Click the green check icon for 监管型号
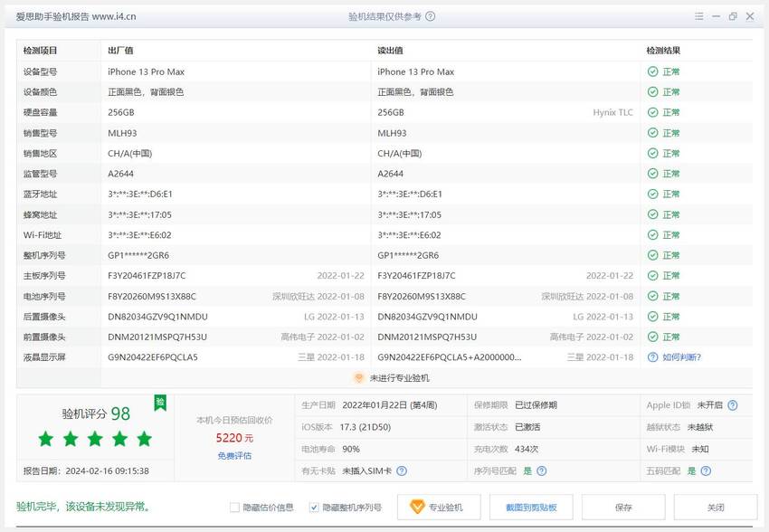This screenshot has width=769, height=532. pos(653,174)
